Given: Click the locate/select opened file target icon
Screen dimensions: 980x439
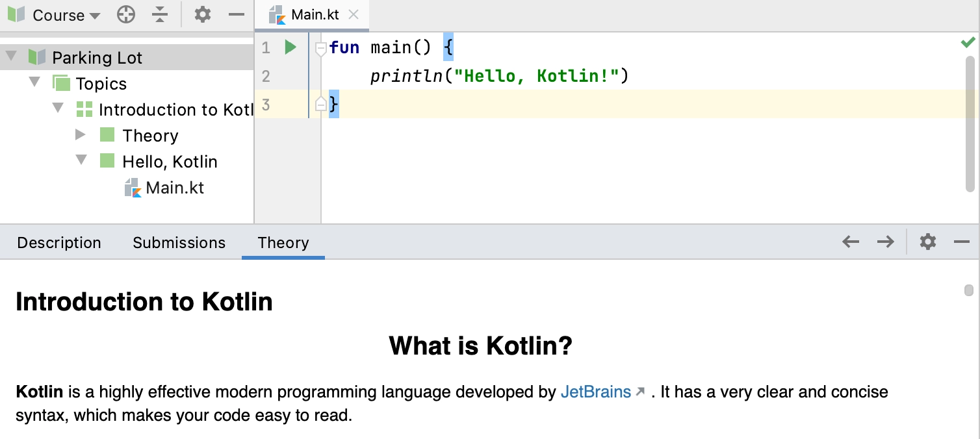Looking at the screenshot, I should pos(126,15).
